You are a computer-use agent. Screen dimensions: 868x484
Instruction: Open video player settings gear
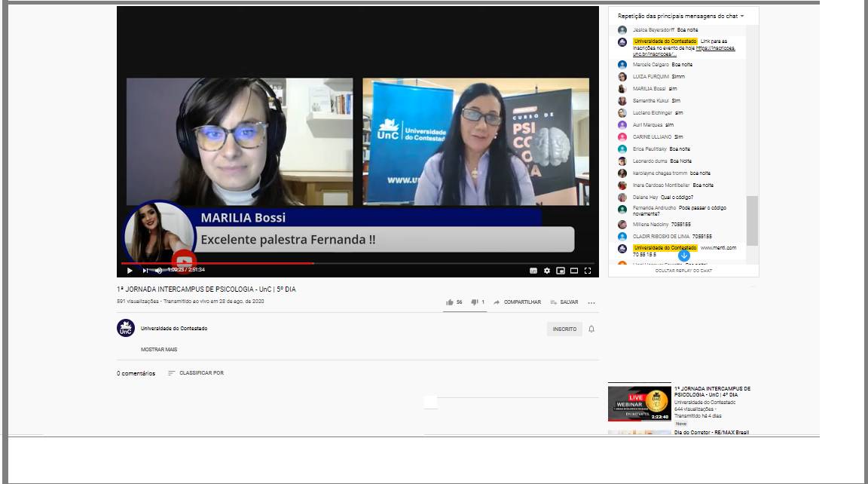[x=547, y=270]
